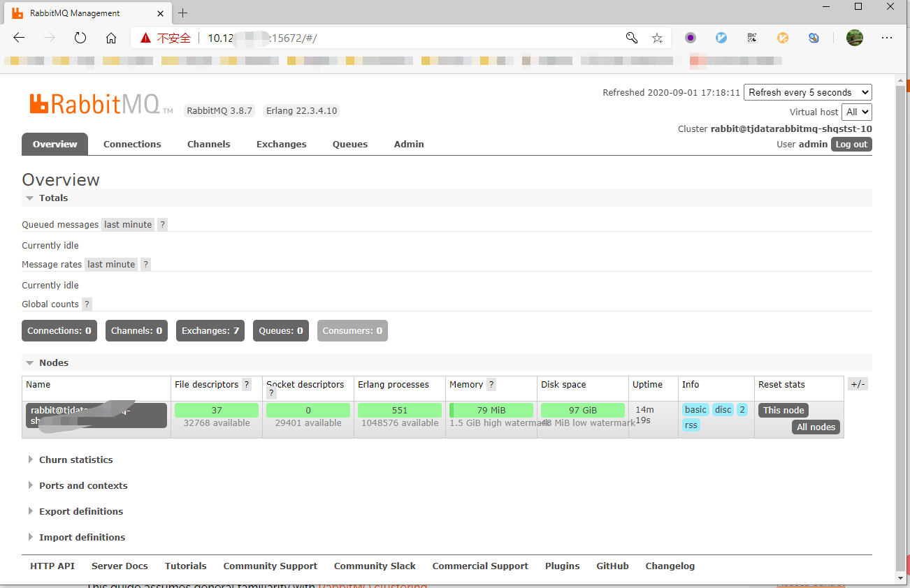
Task: Click the help icon under Socket descriptors
Action: click(271, 393)
